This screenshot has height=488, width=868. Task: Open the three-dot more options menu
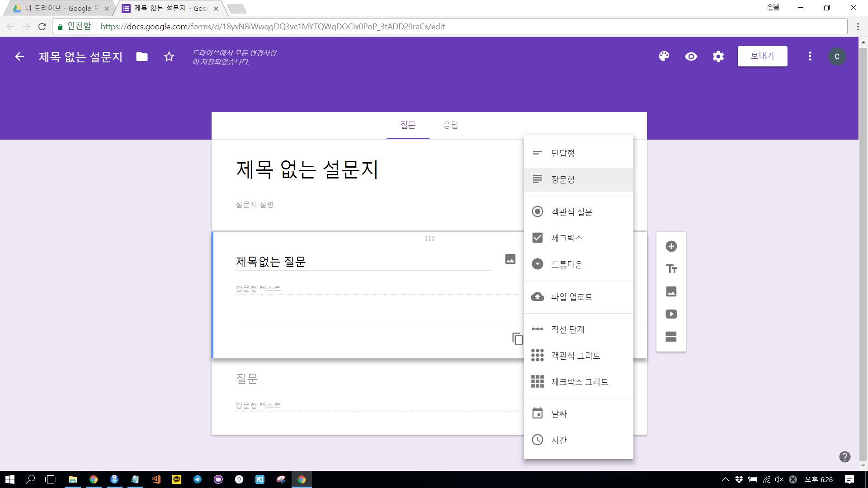pos(810,56)
